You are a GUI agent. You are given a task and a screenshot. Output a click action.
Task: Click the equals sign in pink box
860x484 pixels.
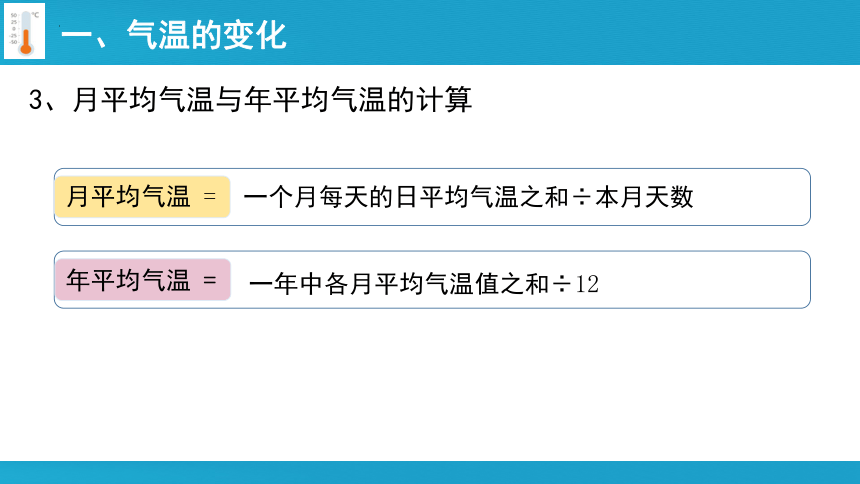pyautogui.click(x=210, y=280)
